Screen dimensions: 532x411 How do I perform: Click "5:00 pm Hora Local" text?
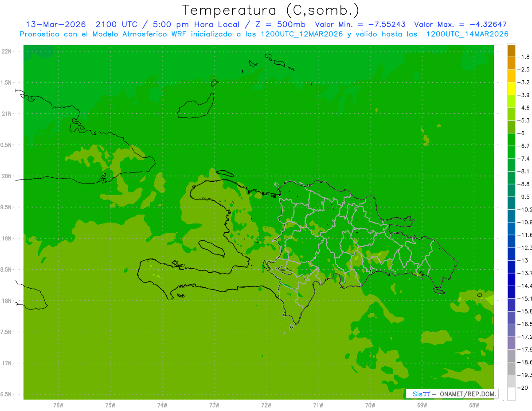196,24
